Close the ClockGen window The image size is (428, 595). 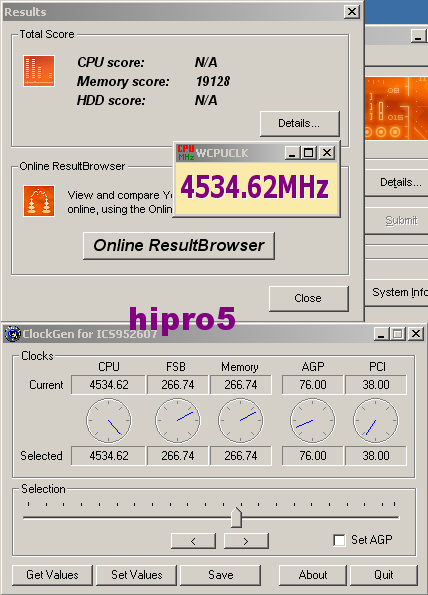pyautogui.click(x=416, y=334)
